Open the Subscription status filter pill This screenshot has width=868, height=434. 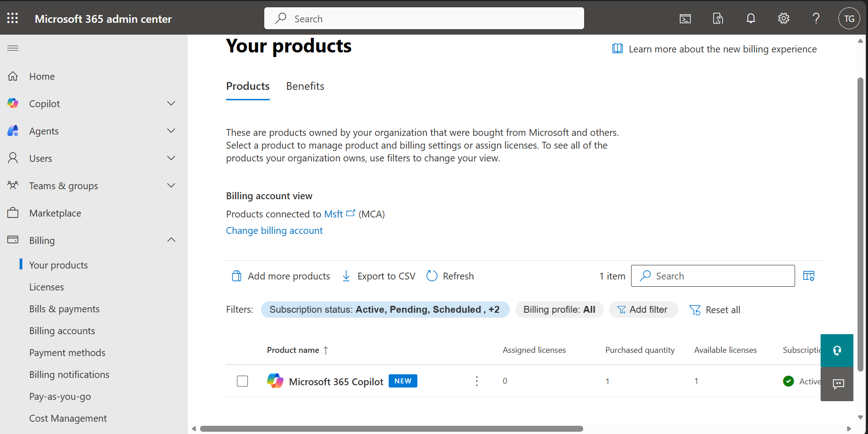pyautogui.click(x=385, y=310)
